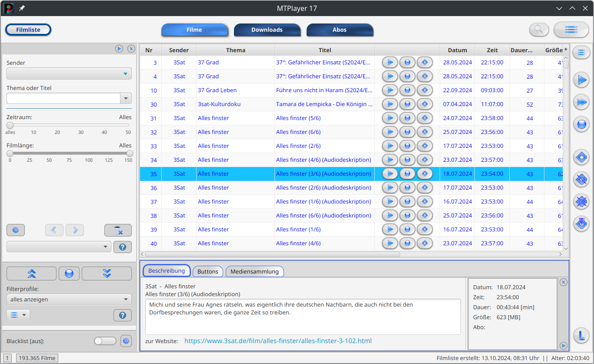
Task: Bookmark the film in row 30
Action: pyautogui.click(x=425, y=104)
